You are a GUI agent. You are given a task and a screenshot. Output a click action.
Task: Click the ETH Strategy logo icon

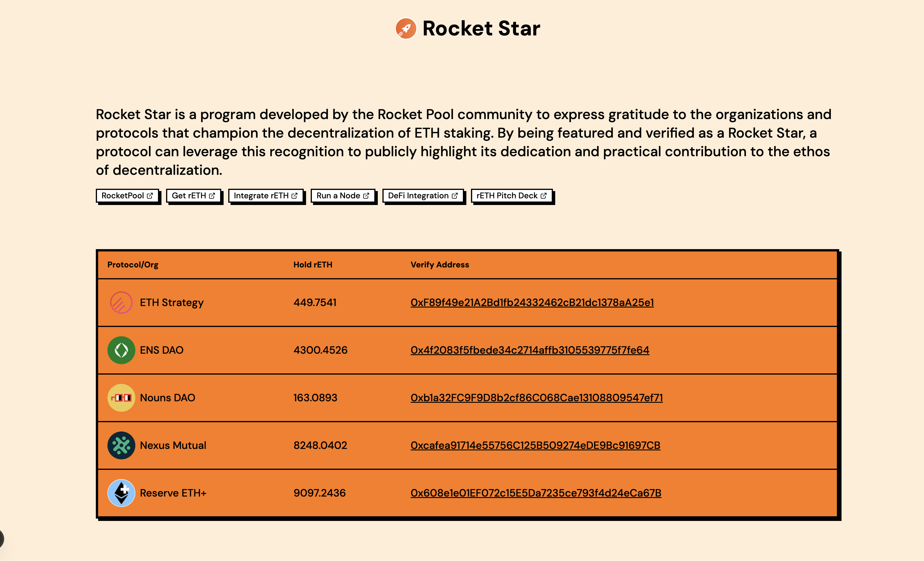pos(121,303)
